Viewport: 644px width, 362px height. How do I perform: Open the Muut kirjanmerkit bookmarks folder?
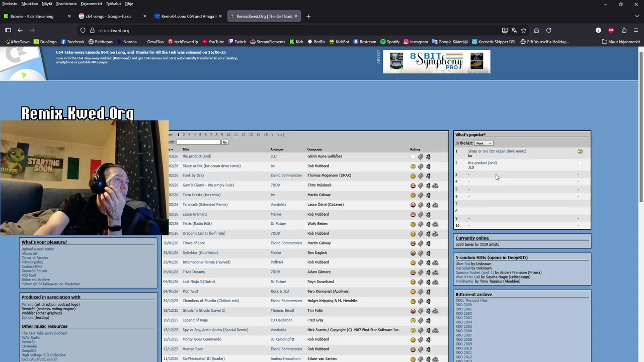tap(621, 42)
